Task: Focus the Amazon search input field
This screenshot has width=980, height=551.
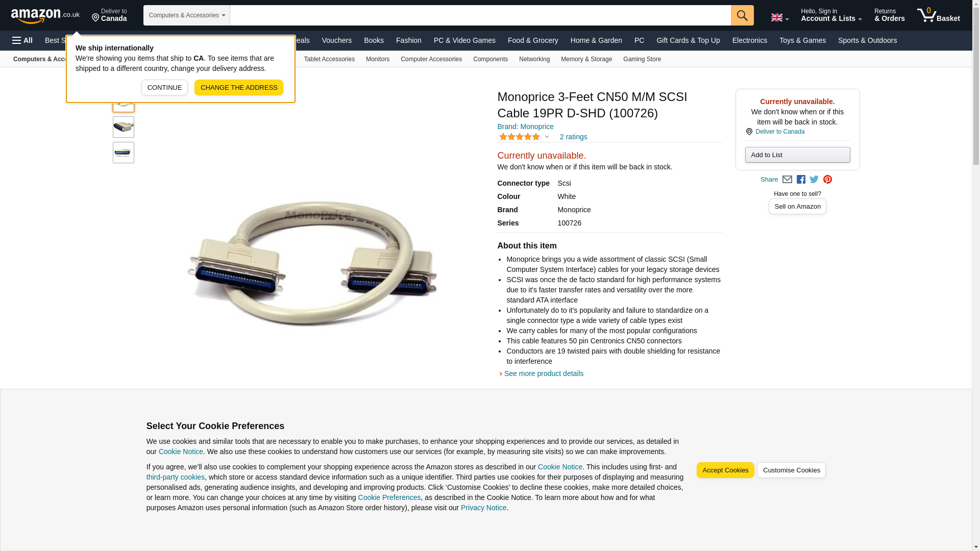Action: point(480,15)
